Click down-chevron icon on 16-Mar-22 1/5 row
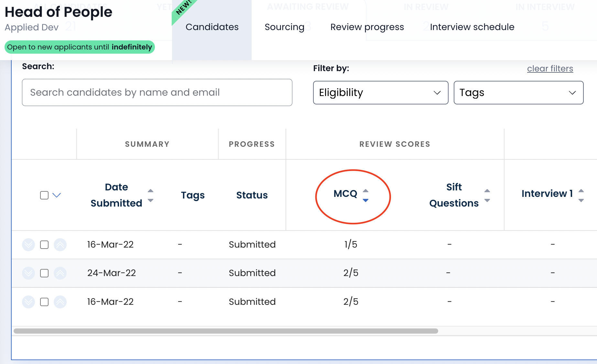 pyautogui.click(x=28, y=245)
